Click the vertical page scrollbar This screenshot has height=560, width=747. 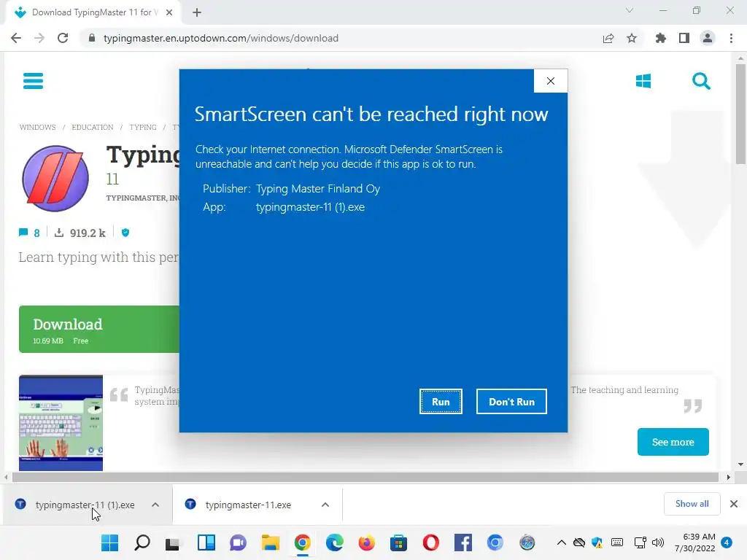740,114
